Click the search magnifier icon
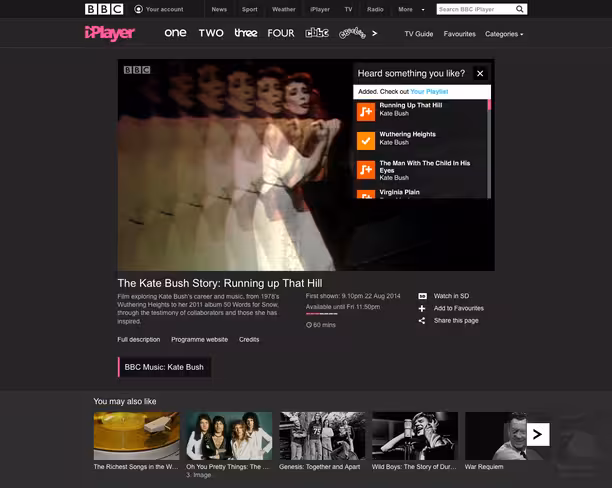This screenshot has height=488, width=612. coord(520,9)
